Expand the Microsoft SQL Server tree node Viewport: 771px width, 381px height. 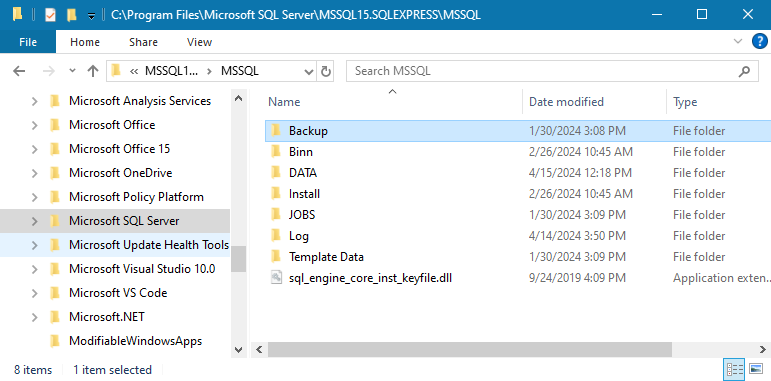[34, 221]
